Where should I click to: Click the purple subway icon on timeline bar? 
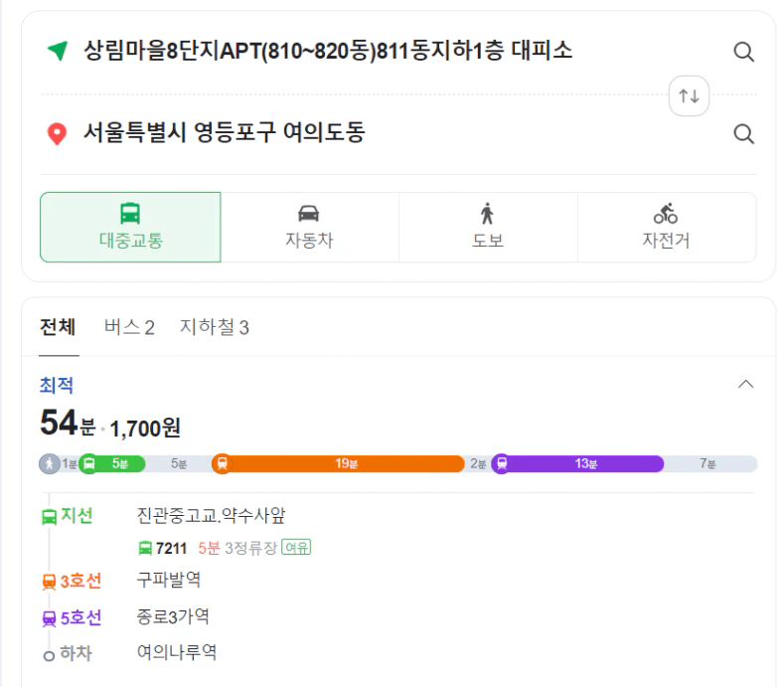[x=502, y=463]
